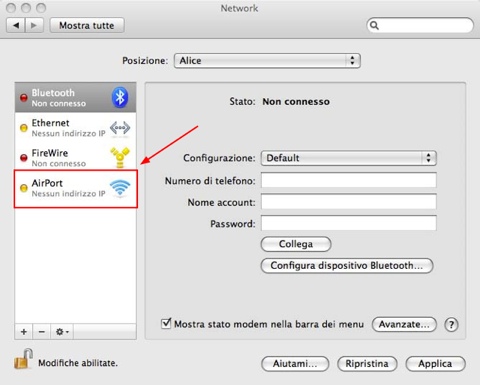Click the Network window title
Viewport: 480px width, 385px height.
click(239, 8)
